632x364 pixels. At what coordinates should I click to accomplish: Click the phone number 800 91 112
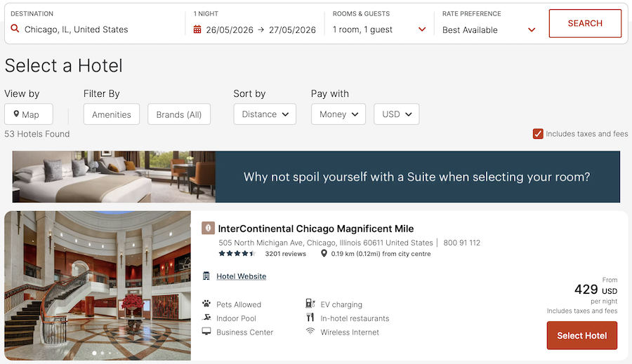tap(462, 243)
